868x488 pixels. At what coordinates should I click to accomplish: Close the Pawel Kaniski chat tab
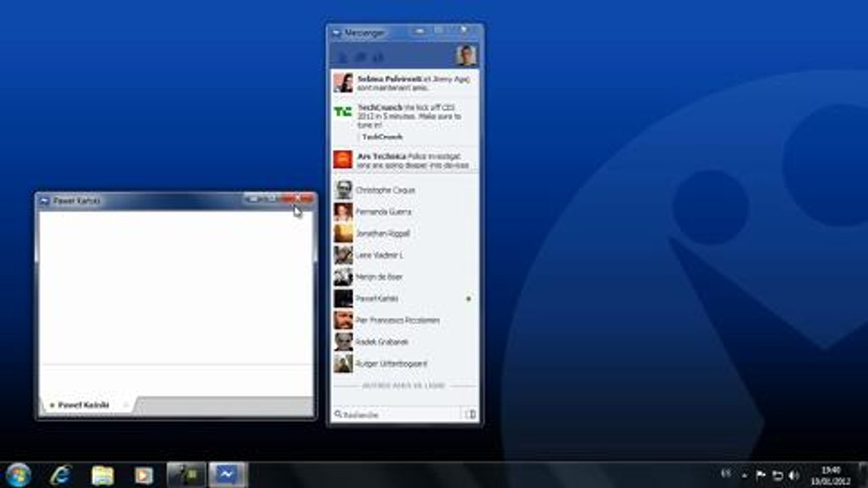[x=125, y=405]
